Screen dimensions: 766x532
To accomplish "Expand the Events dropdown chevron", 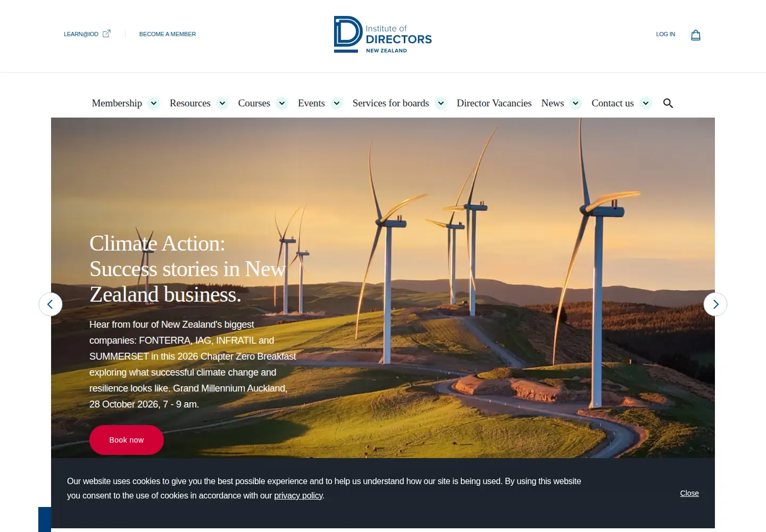I will [x=337, y=103].
